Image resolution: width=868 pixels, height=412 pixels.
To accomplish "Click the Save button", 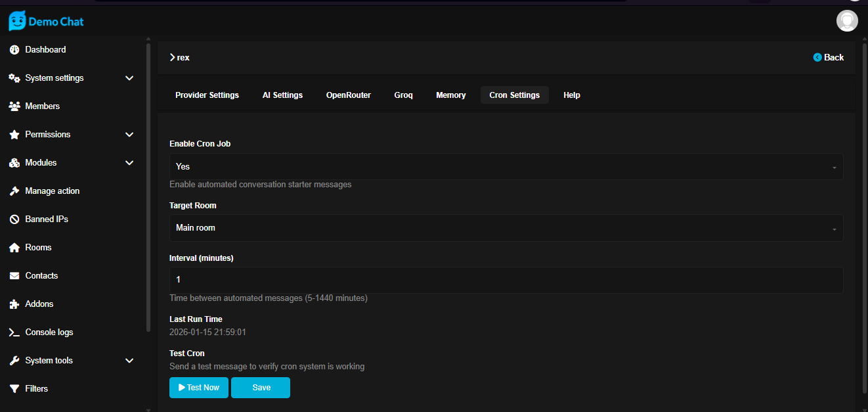I will point(261,388).
